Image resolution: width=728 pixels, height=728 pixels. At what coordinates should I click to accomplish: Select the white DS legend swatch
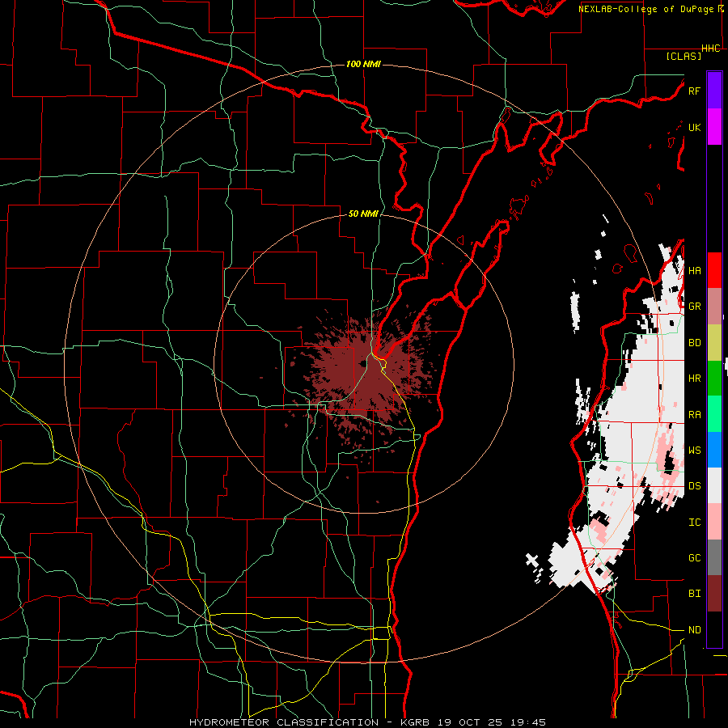[x=714, y=485]
